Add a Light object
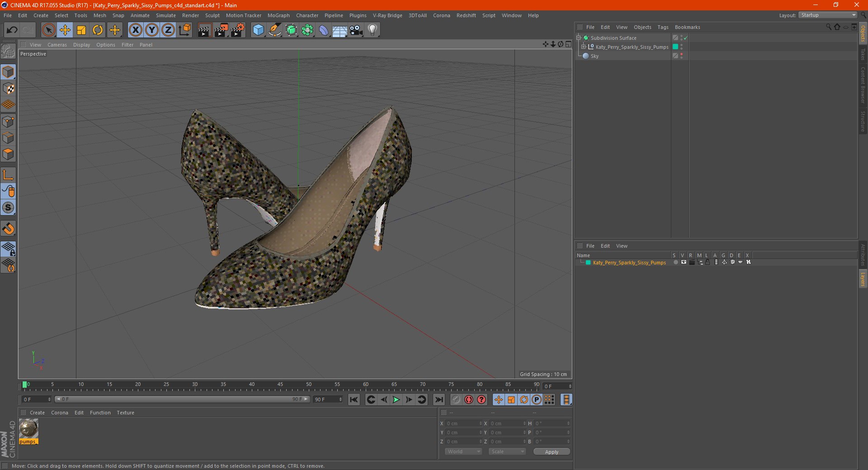This screenshot has width=868, height=470. [x=373, y=30]
